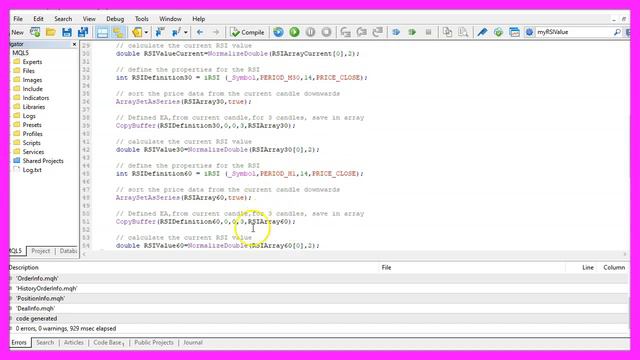Screen dimensions: 640x360
Task: Switch to the Journal tab
Action: [x=193, y=342]
